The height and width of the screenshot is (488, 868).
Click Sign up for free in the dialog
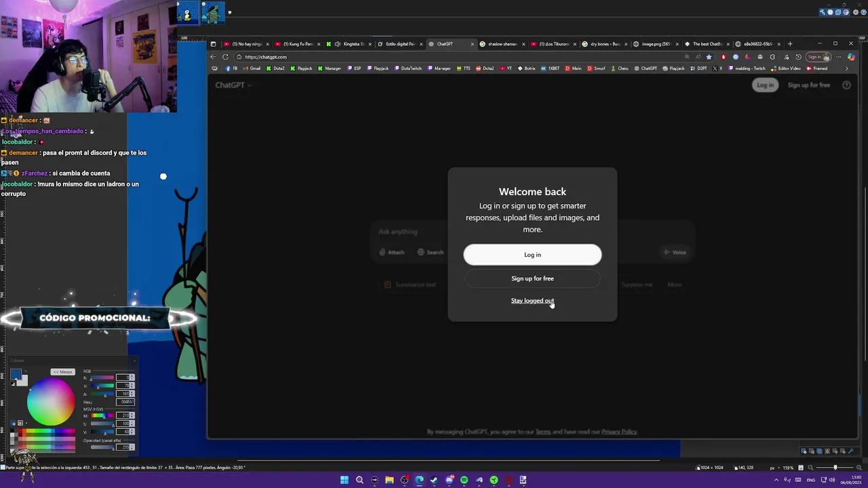(x=532, y=279)
